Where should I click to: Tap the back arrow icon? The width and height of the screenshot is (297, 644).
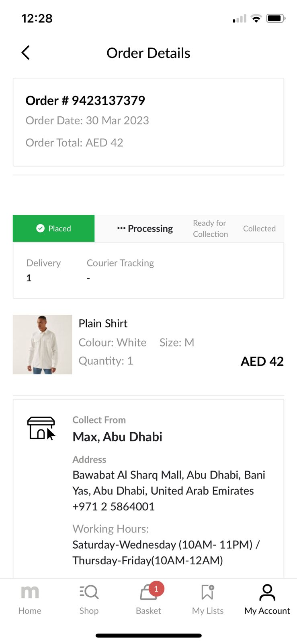pos(26,53)
